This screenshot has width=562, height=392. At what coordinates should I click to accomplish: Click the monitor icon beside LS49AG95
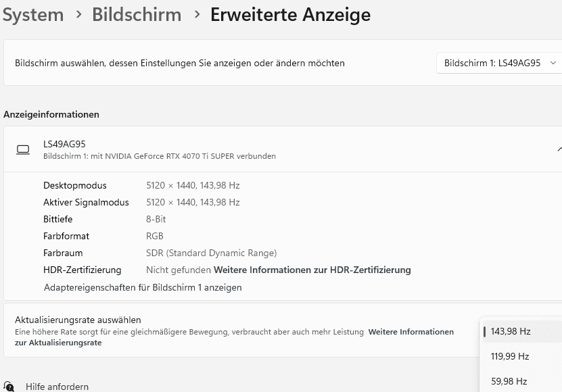23,149
